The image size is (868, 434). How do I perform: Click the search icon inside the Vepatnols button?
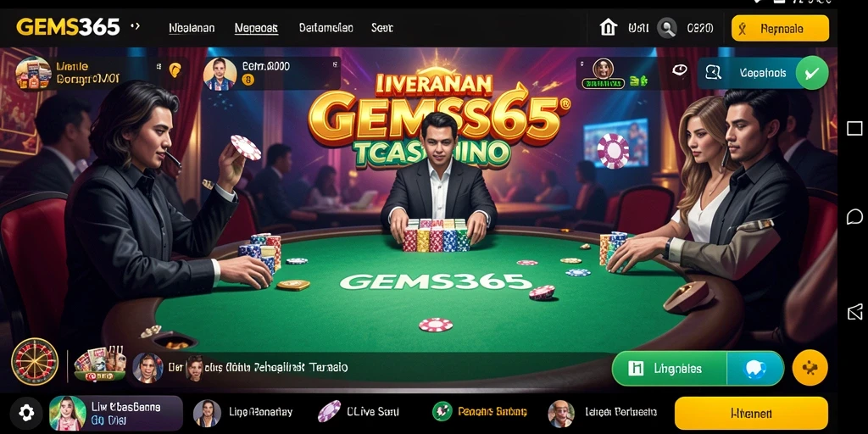click(x=713, y=73)
